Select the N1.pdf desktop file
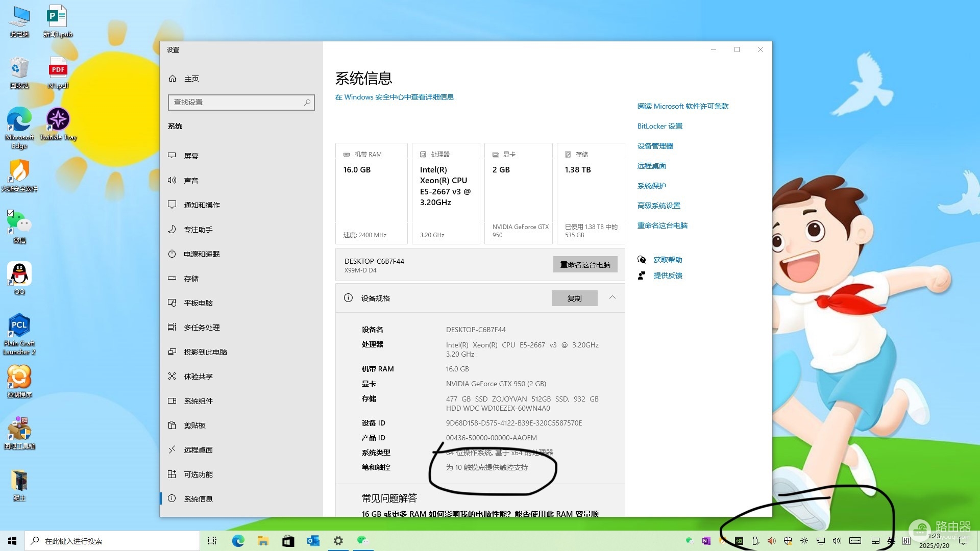The image size is (980, 551). tap(58, 73)
